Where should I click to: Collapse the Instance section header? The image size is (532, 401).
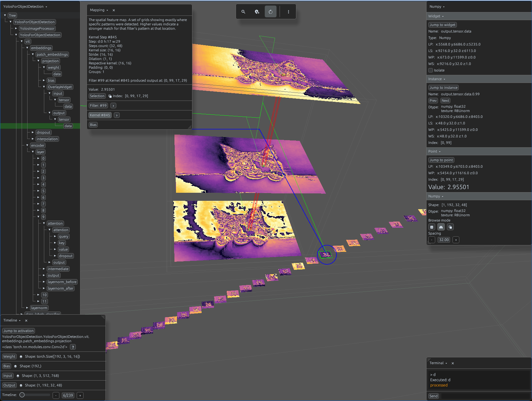(437, 79)
